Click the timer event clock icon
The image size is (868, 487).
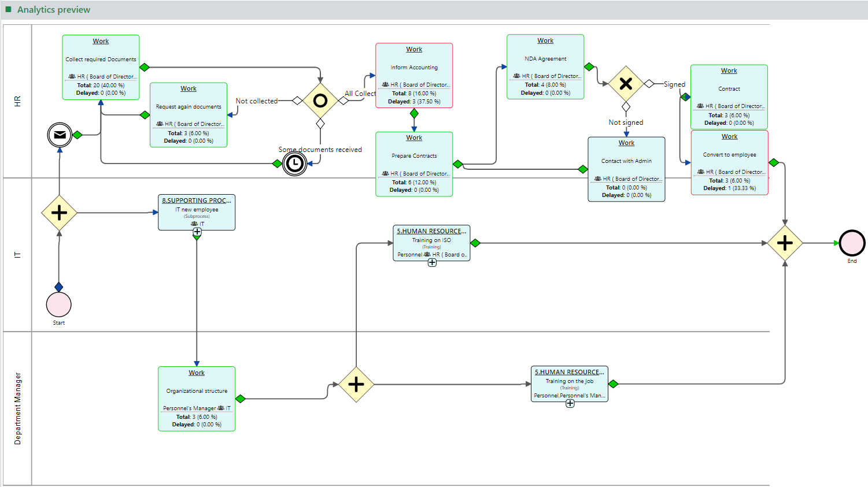(294, 163)
